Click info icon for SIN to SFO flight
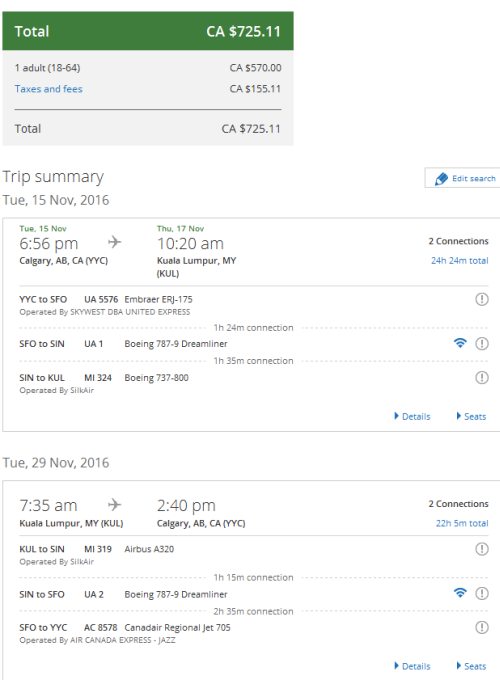Image resolution: width=500 pixels, height=680 pixels. pos(482,593)
